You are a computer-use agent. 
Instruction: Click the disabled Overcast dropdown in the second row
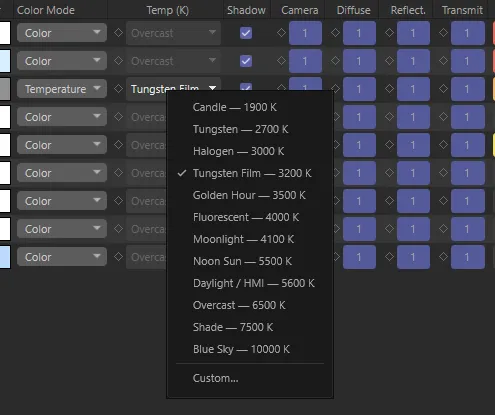173,61
